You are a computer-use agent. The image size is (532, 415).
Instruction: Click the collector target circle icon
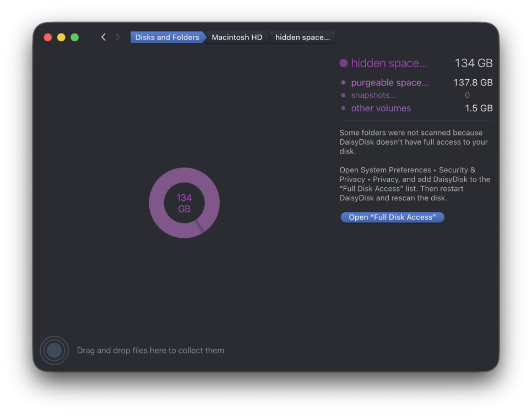point(55,350)
